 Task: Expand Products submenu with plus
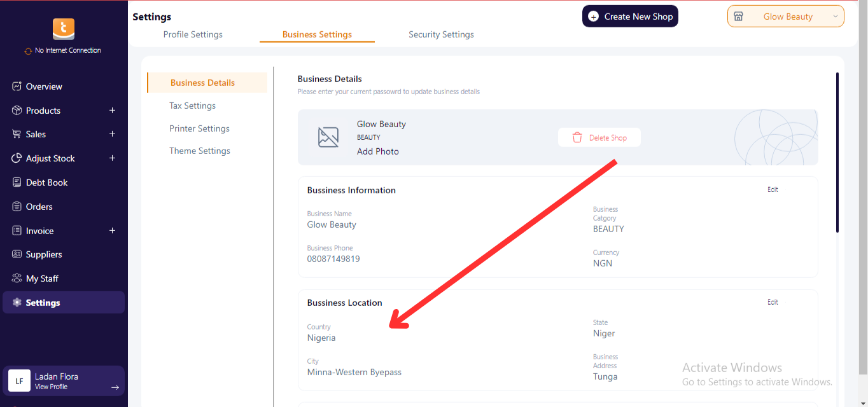tap(112, 111)
